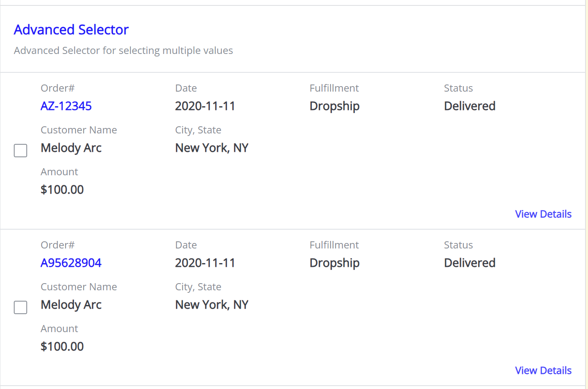
Task: Tick the checkbox for order AZ-12345
Action: tap(20, 151)
